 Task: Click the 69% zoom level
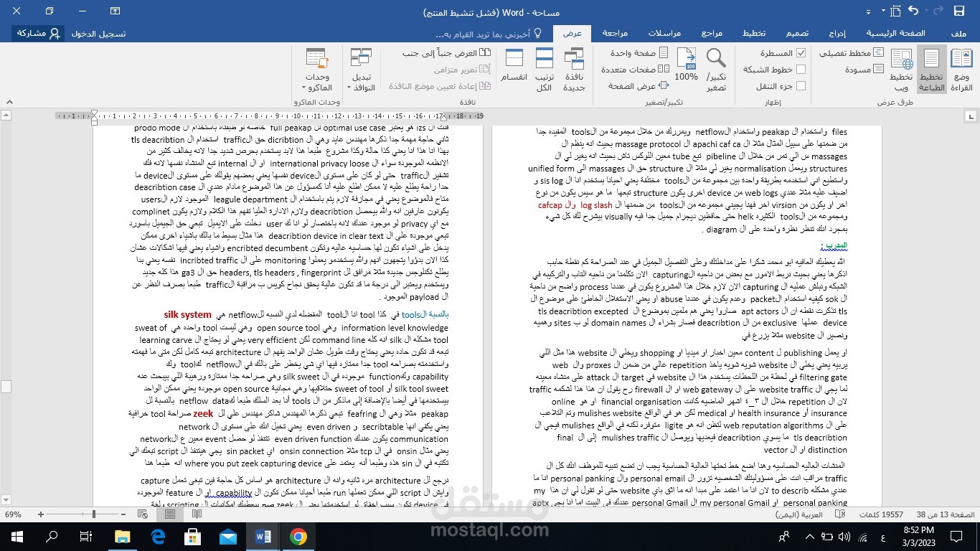13,514
